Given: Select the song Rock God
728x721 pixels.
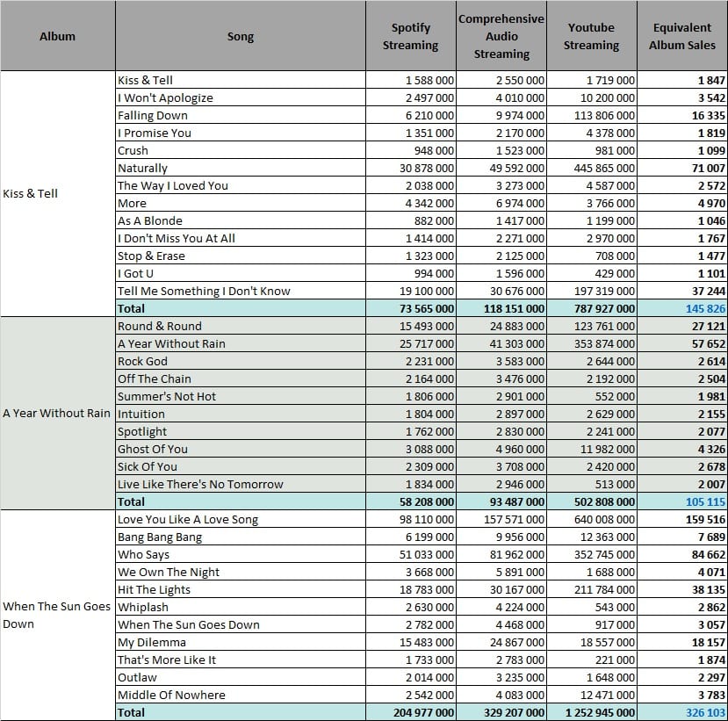Looking at the screenshot, I should [241, 361].
